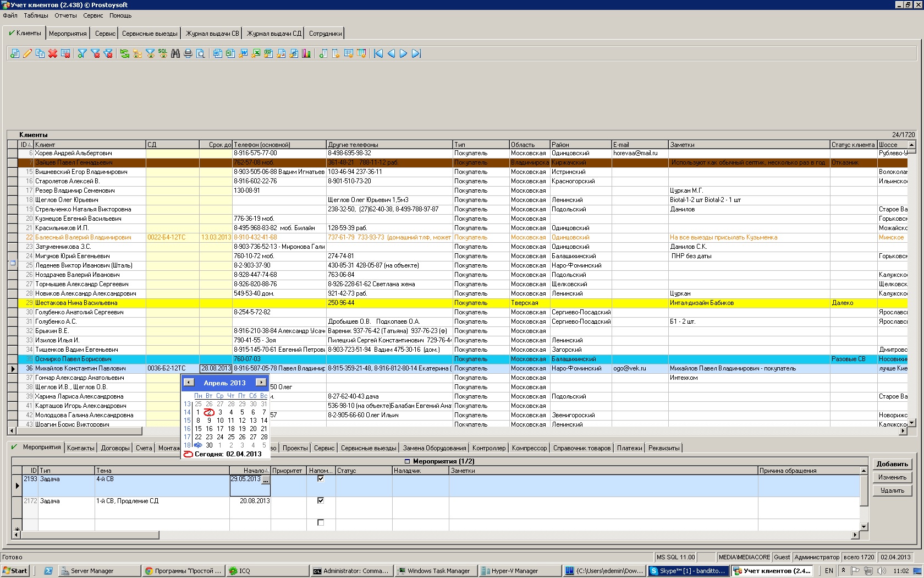Open the Контакты bottom tab

pos(80,448)
